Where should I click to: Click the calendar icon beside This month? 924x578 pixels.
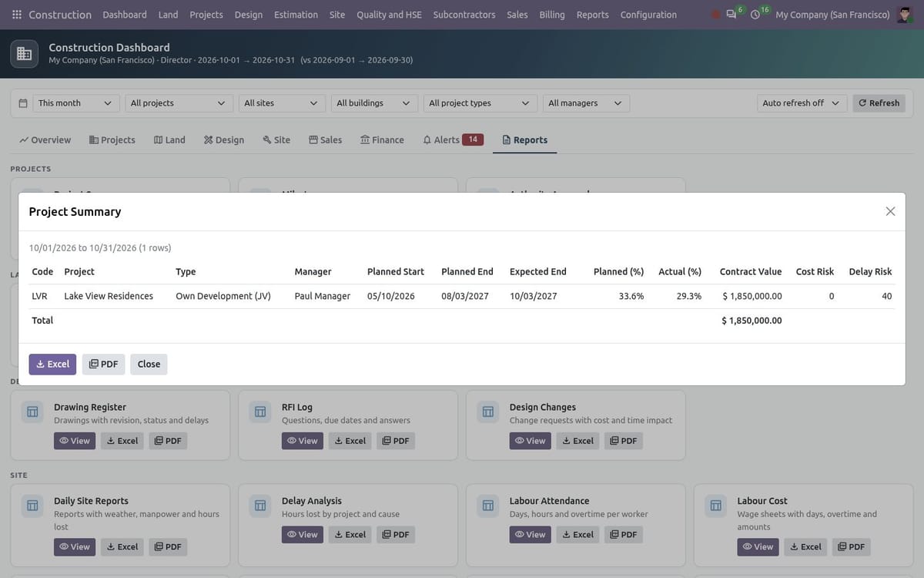(x=23, y=103)
